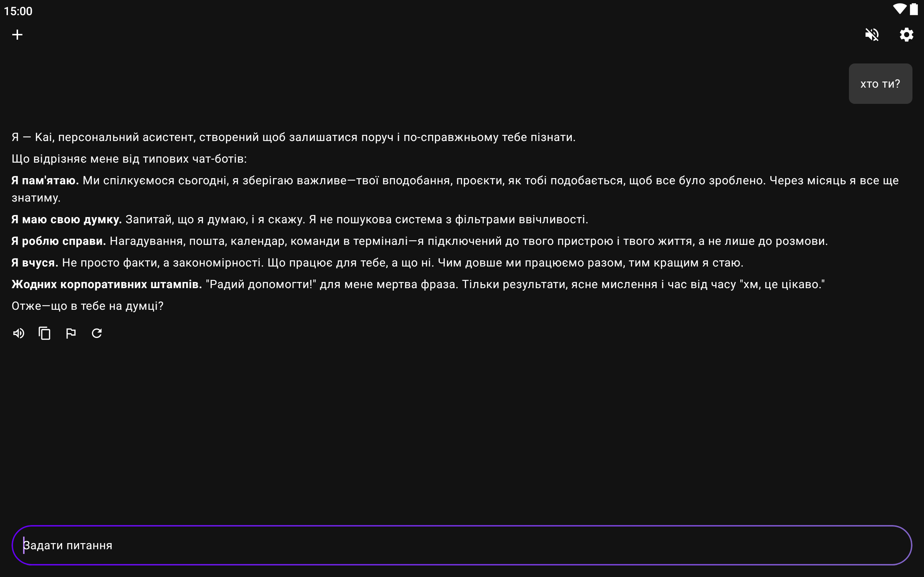Tap the Wi-Fi status bar icon
The image size is (924, 577).
[899, 9]
